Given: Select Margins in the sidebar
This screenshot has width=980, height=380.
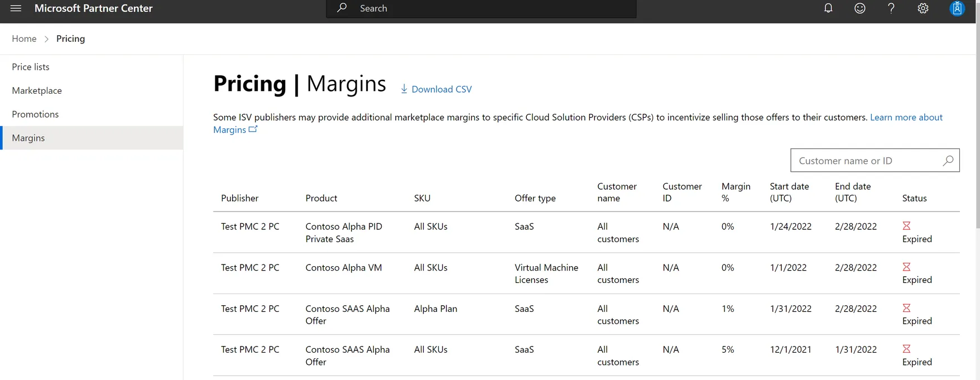Looking at the screenshot, I should [x=92, y=138].
